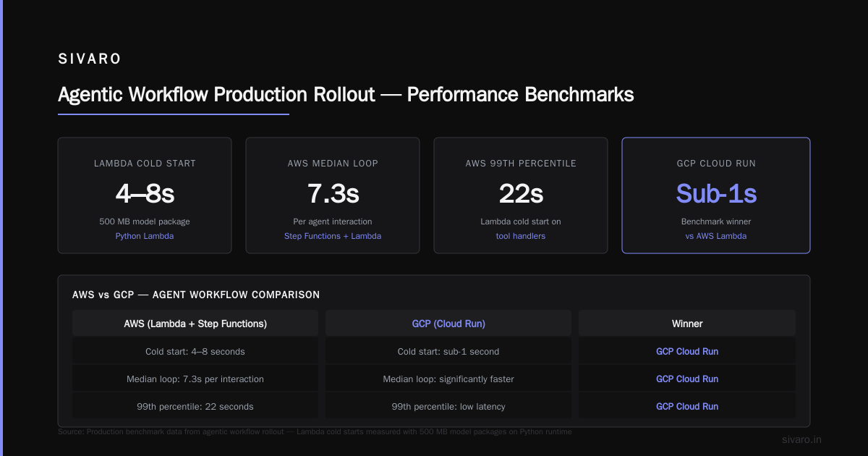Viewport: 868px width, 456px height.
Task: Click Step Functions + Lambda link text
Action: click(x=333, y=236)
